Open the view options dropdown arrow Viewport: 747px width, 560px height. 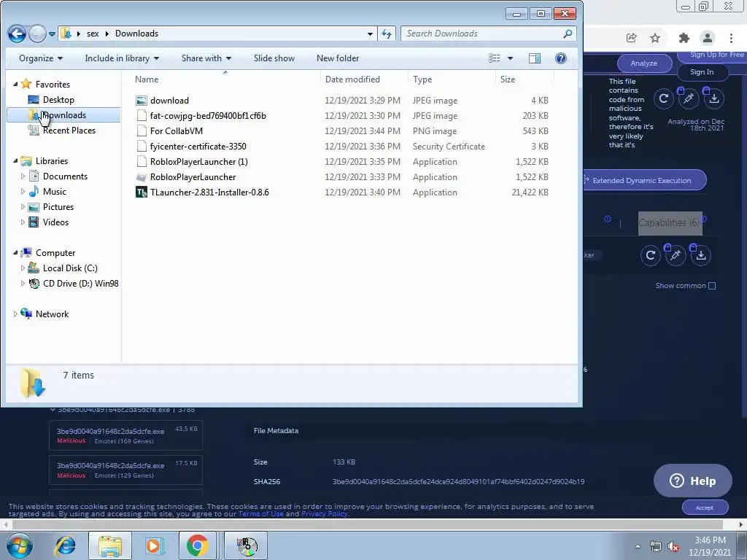point(510,58)
